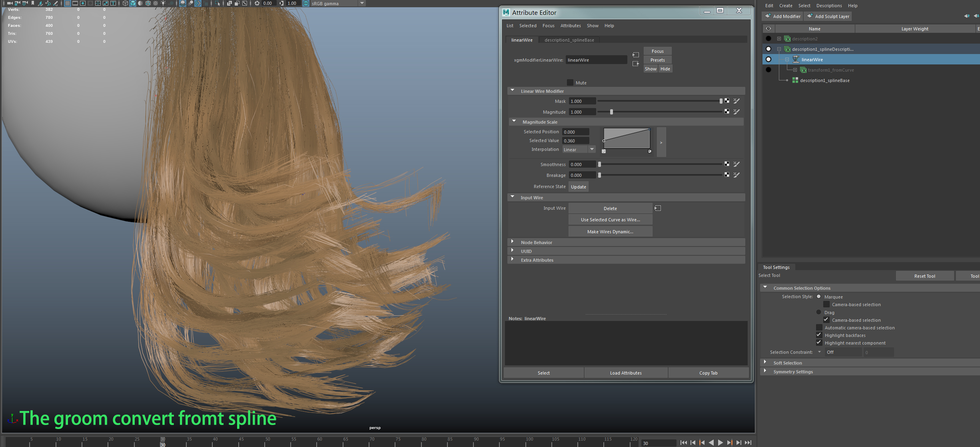Image resolution: width=980 pixels, height=447 pixels.
Task: Enable the Mute checkbox
Action: (x=570, y=82)
